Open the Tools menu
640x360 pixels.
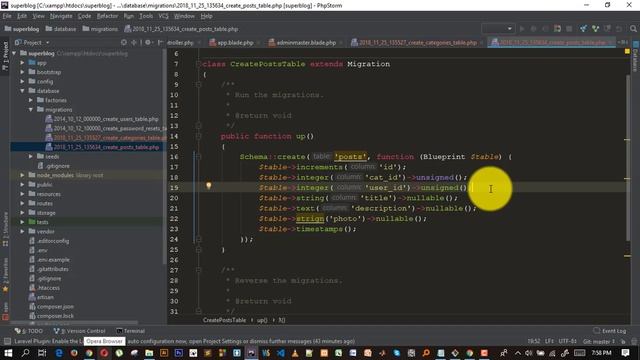[x=146, y=16]
